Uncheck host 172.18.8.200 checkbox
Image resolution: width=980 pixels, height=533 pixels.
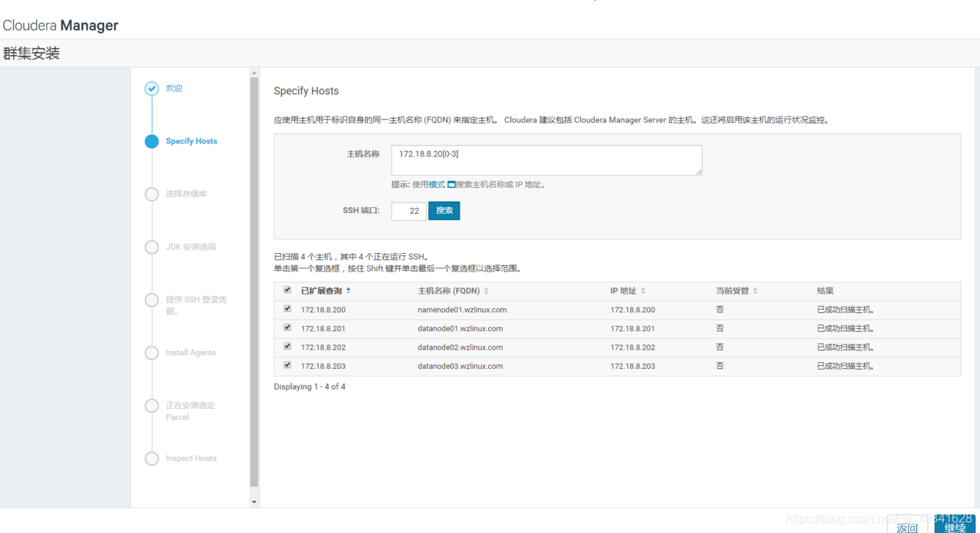click(287, 309)
